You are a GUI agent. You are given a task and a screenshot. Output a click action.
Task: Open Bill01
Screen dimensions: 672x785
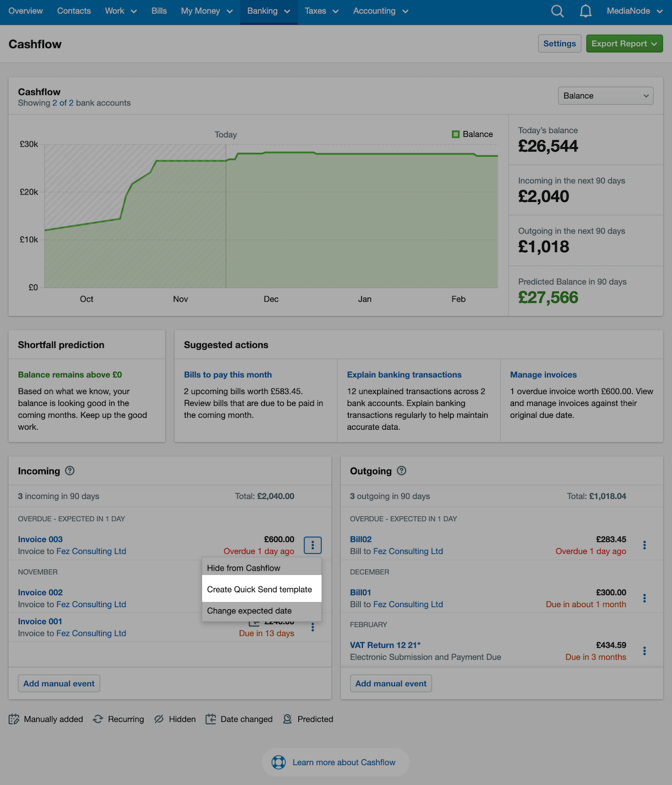coord(361,593)
